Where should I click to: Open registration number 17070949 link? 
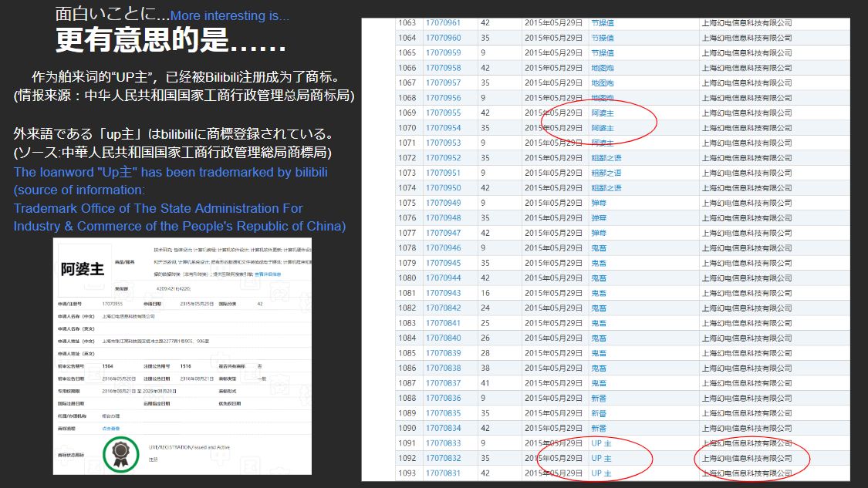point(443,203)
